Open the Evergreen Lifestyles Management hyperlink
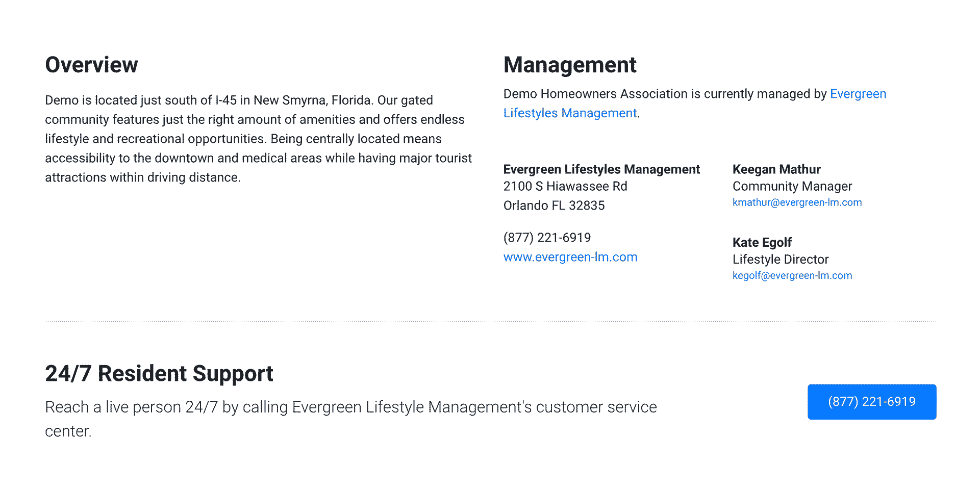The width and height of the screenshot is (980, 490). (570, 113)
